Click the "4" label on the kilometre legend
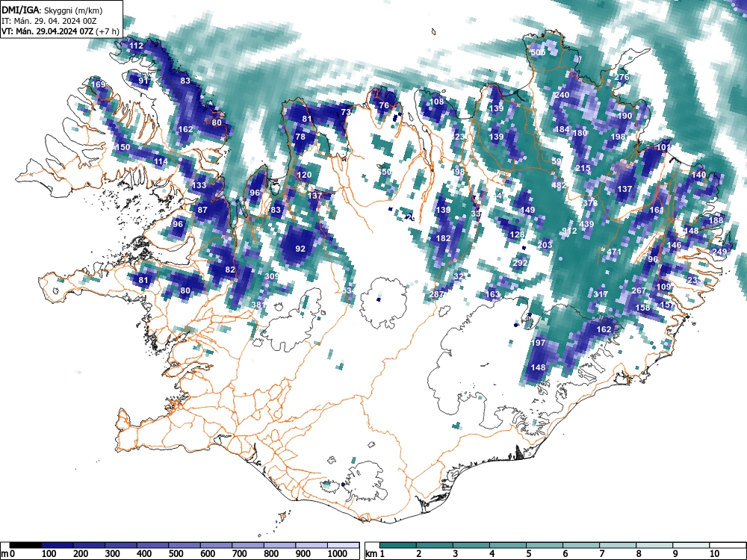747x560 pixels. 492,554
